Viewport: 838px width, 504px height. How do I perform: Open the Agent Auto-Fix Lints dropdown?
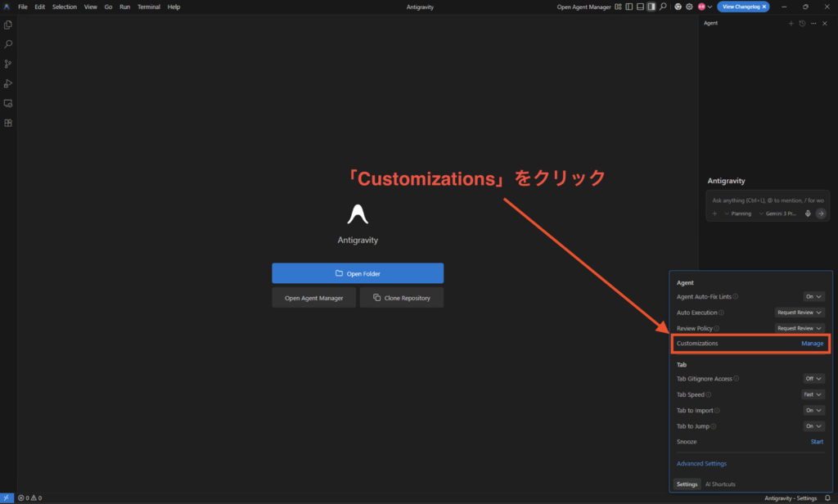pos(813,296)
